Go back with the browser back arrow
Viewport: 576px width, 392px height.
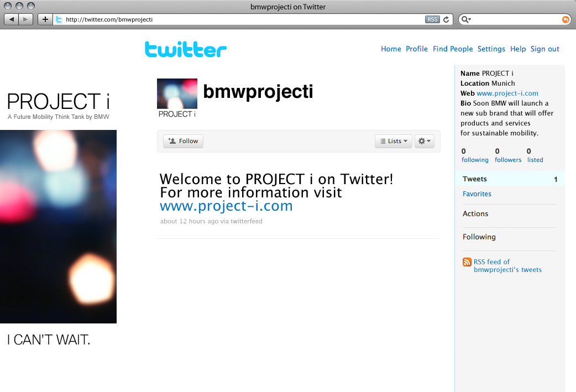pos(12,19)
